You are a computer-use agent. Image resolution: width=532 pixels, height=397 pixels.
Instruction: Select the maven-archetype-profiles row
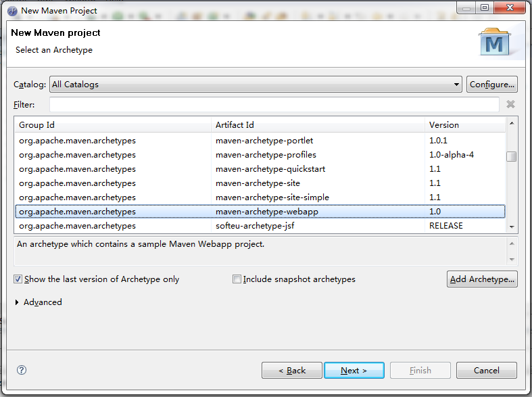click(x=260, y=155)
